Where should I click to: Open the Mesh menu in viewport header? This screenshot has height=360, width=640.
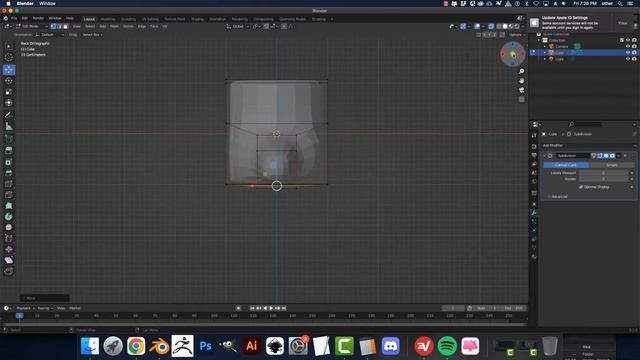(114, 26)
